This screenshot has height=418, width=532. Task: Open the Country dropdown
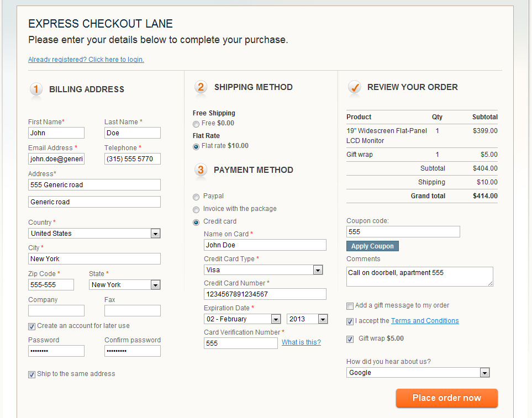click(94, 233)
